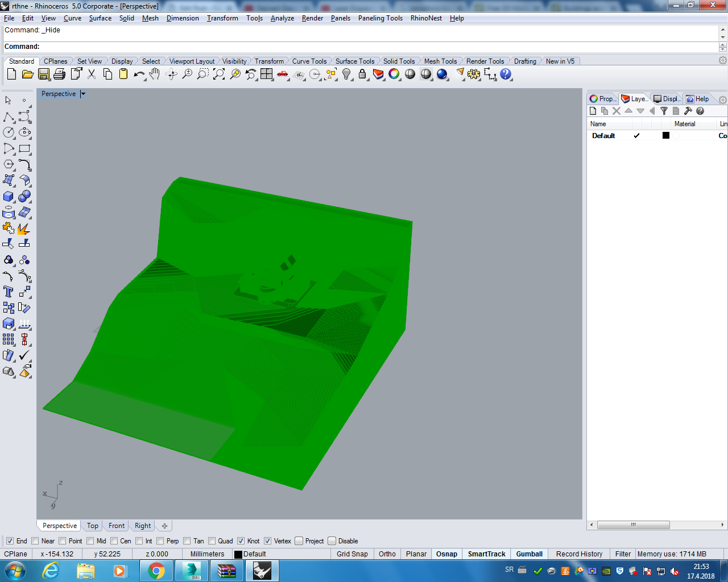This screenshot has height=582, width=728.
Task: Enable the Project osnap checkbox
Action: (x=299, y=541)
